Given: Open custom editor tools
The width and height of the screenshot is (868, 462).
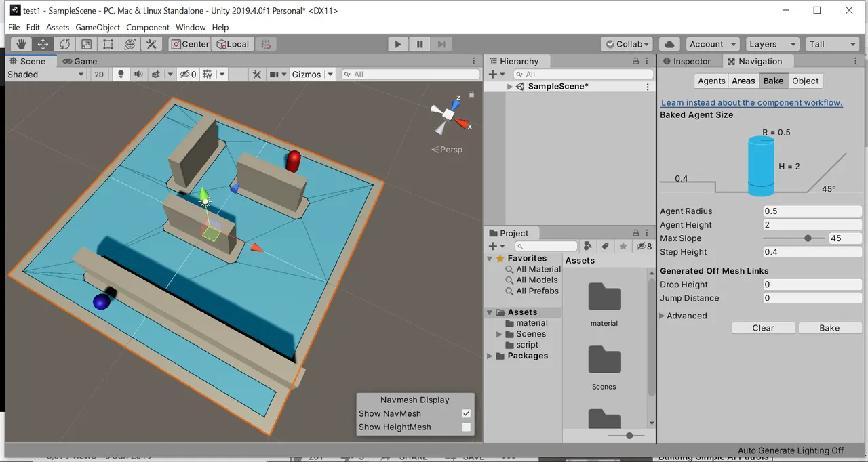Looking at the screenshot, I should coord(151,44).
